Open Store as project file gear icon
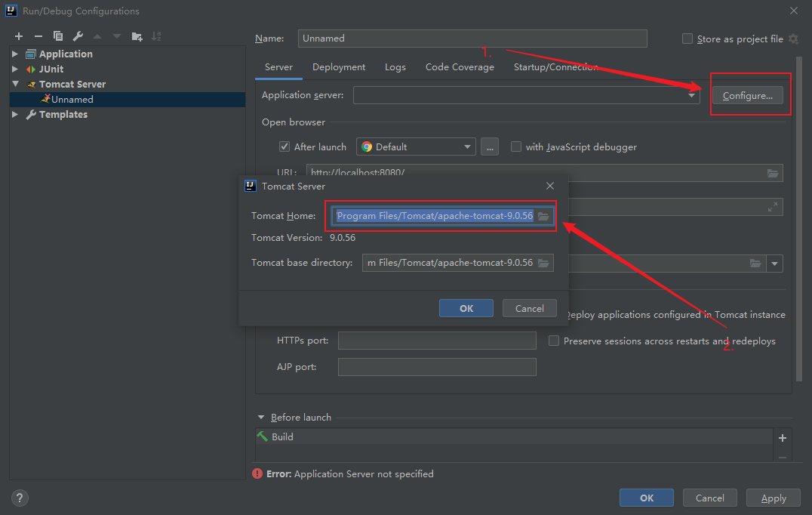812x515 pixels. [793, 39]
